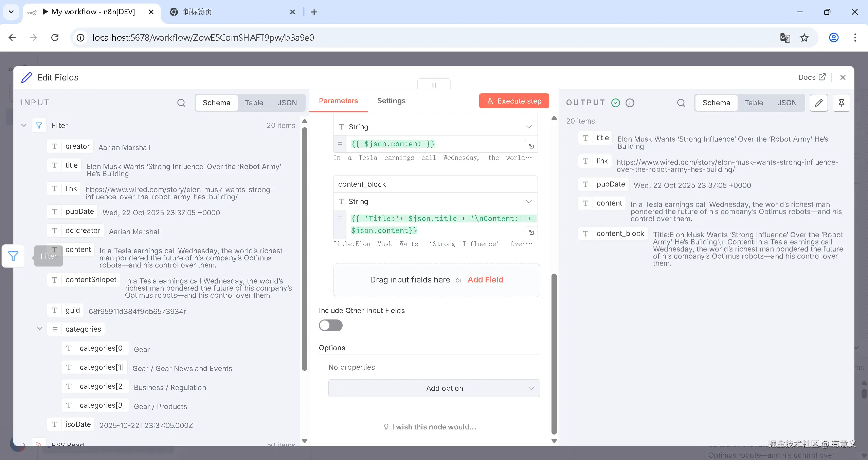The width and height of the screenshot is (868, 460).
Task: Click the Add Field link
Action: [x=485, y=280]
